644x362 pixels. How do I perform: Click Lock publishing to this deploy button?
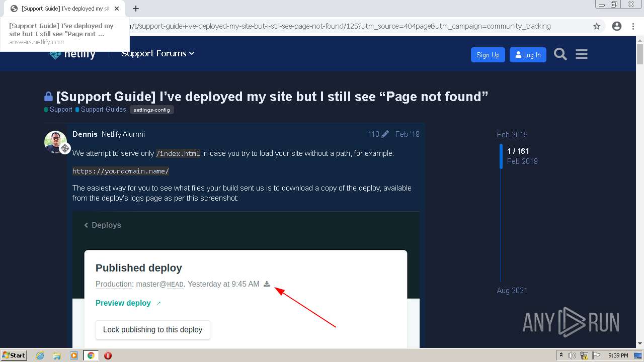(x=152, y=330)
